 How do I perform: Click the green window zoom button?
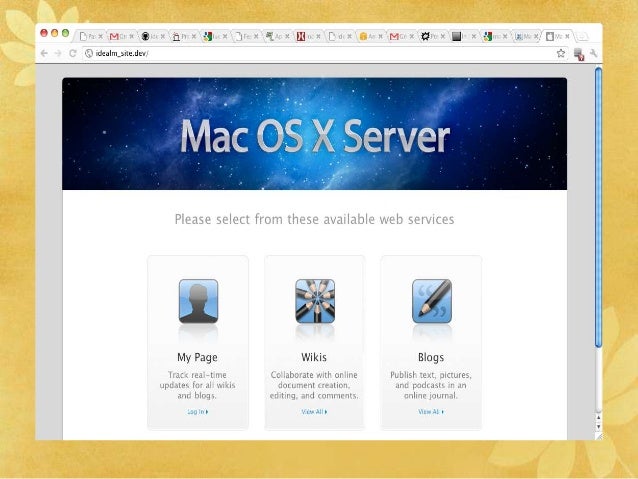[66, 33]
